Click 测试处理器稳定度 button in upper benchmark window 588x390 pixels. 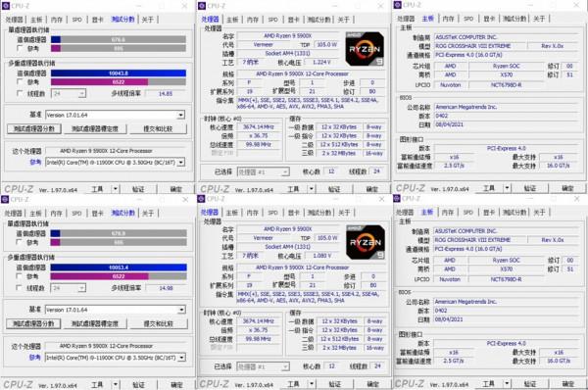[95, 128]
